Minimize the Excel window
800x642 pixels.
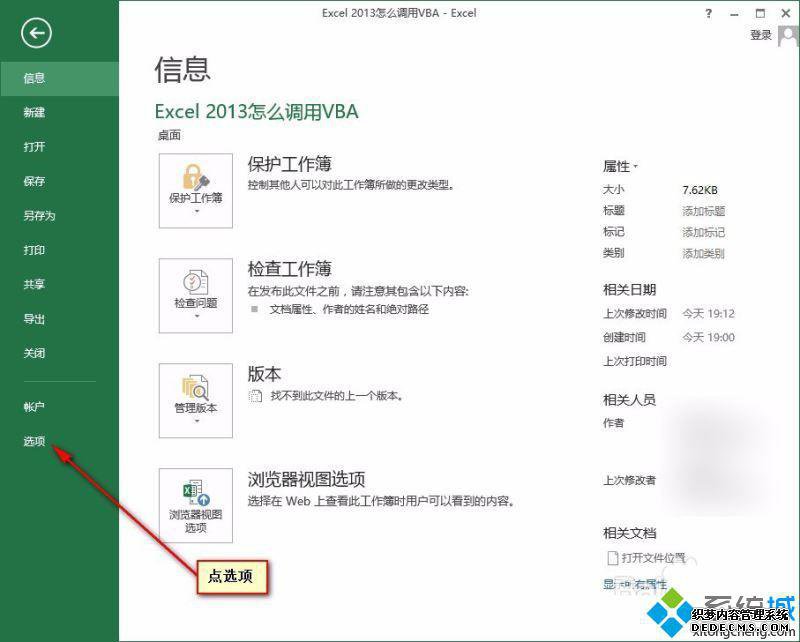[734, 14]
